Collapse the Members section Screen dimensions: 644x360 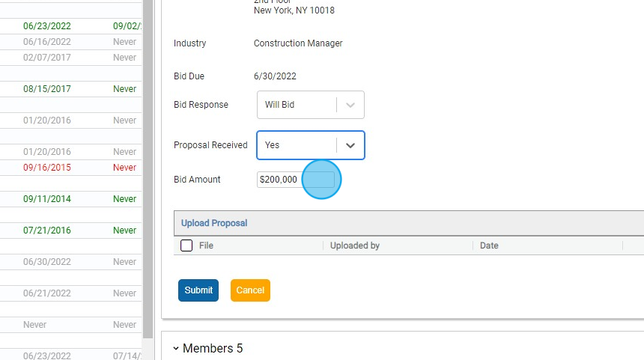176,349
